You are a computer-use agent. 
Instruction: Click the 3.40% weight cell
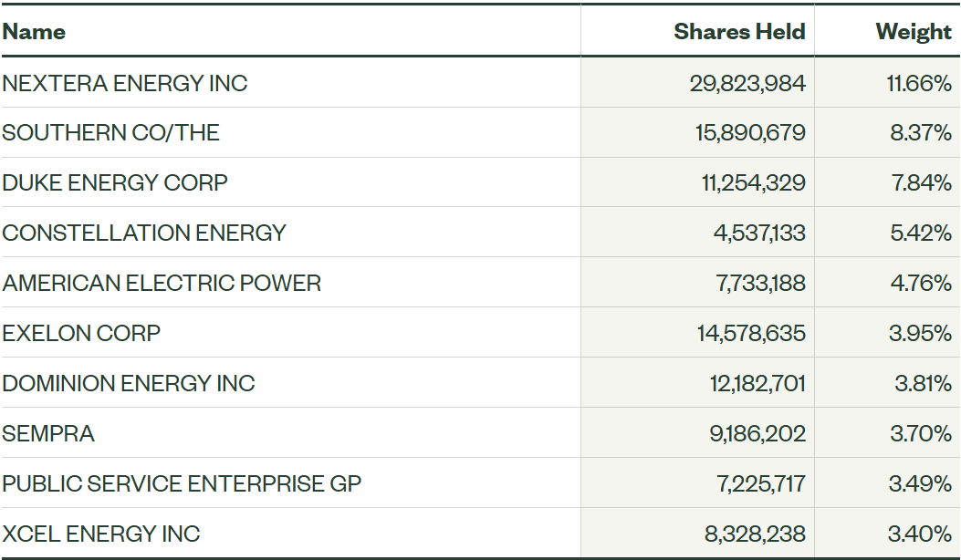[921, 534]
